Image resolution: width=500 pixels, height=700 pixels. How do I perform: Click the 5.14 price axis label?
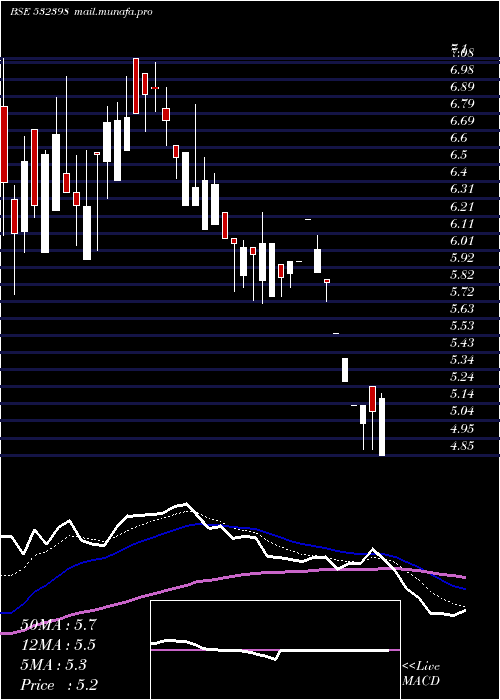pos(462,393)
